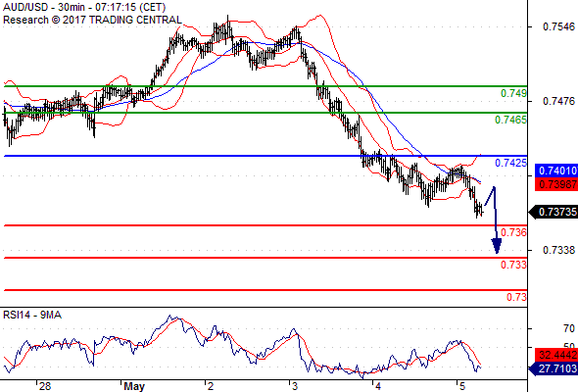578x392 pixels.
Task: Click the Trading Central research copyright text
Action: pos(92,20)
